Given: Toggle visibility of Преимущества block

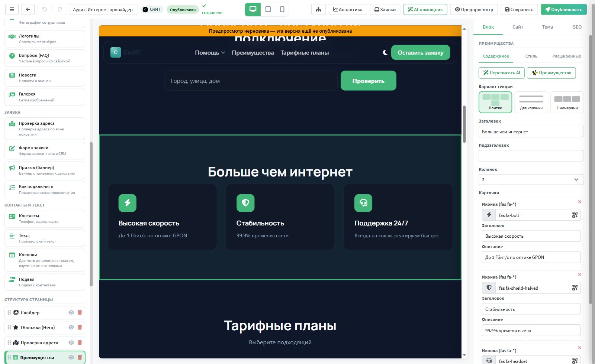Looking at the screenshot, I should click(71, 358).
